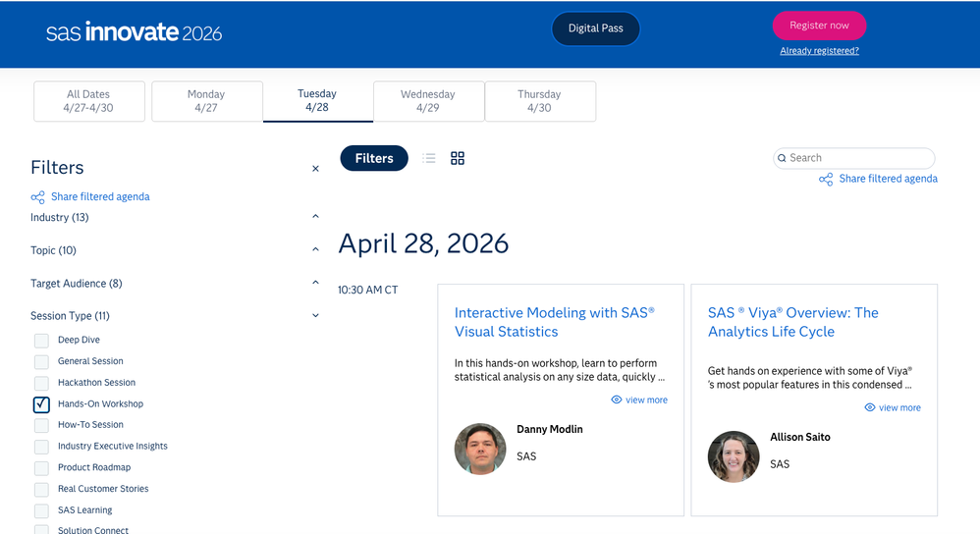Enable Real Customer Stories checkbox
980x534 pixels.
41,489
